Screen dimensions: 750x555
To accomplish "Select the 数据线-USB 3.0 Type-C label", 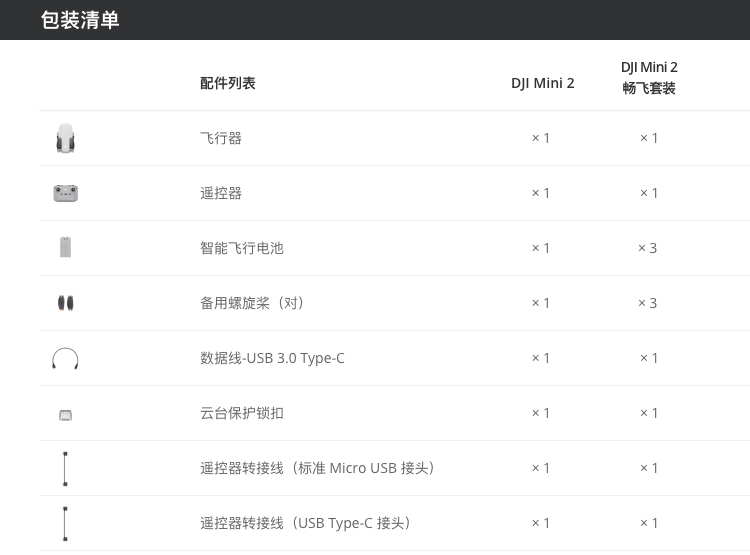I will click(272, 358).
